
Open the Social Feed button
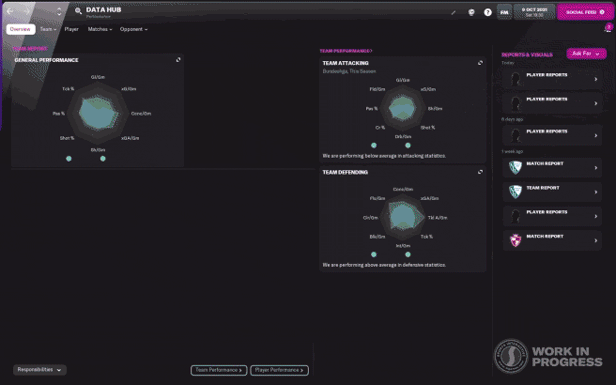(x=585, y=12)
